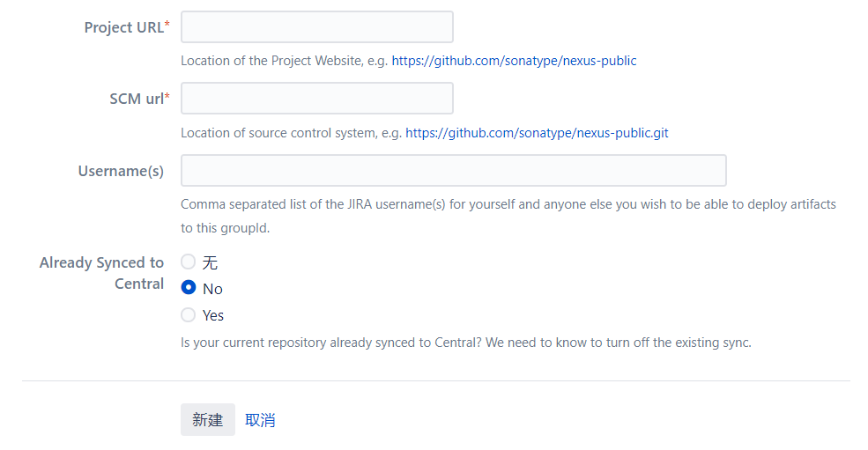
Task: Open the github.com/sonatype/nexus-public example link
Action: click(x=514, y=61)
